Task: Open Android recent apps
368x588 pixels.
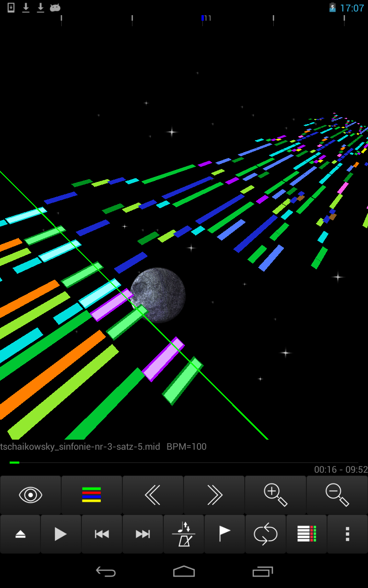Action: point(263,571)
